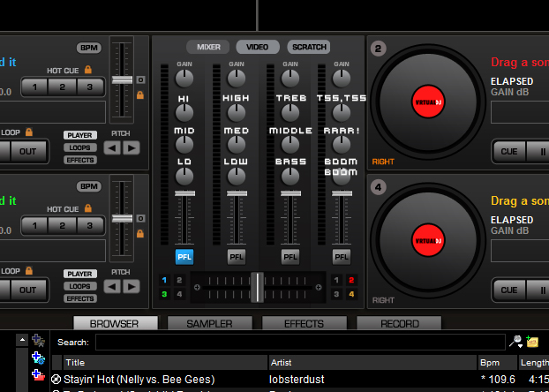Click in the Search input field
549x392 pixels.
(300, 342)
